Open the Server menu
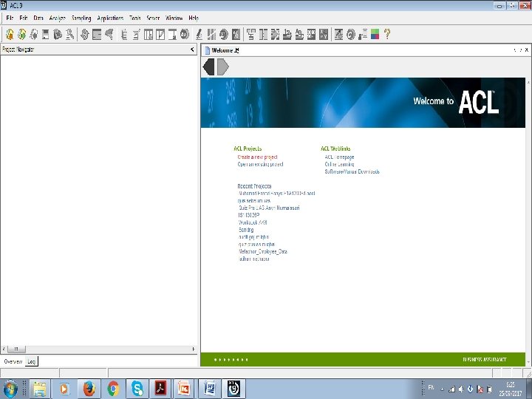Screen dimensions: 532x399 coord(153,18)
